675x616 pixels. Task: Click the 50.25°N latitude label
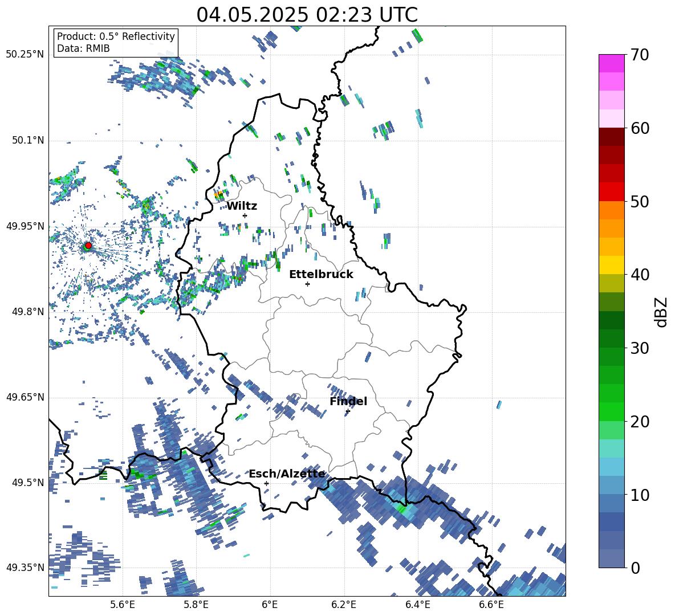tap(25, 55)
